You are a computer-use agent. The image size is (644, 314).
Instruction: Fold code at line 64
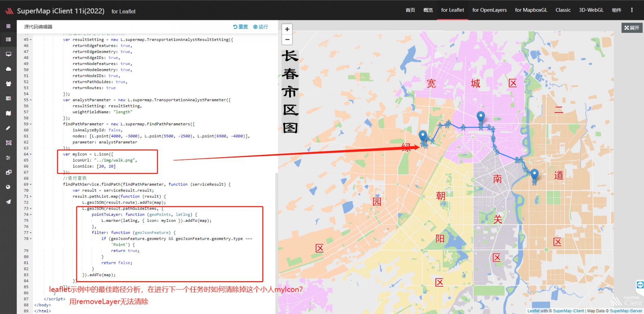click(31, 154)
